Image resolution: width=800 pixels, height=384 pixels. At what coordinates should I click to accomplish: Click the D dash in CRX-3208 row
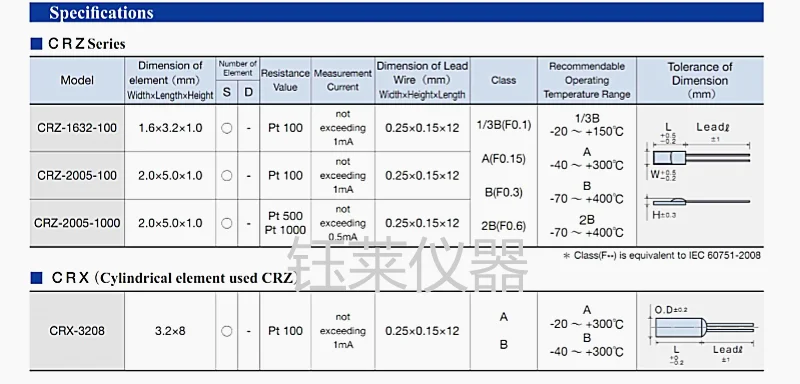pos(248,331)
